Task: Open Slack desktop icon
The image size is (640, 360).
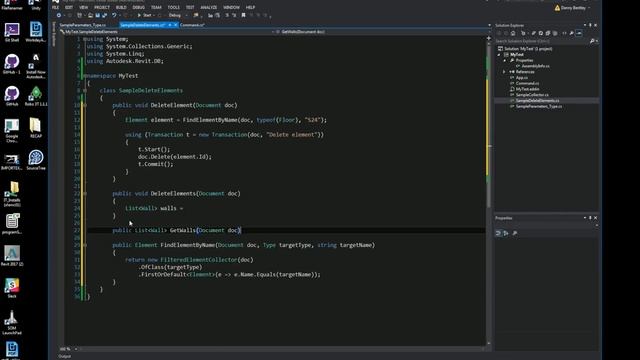Action: [12, 288]
